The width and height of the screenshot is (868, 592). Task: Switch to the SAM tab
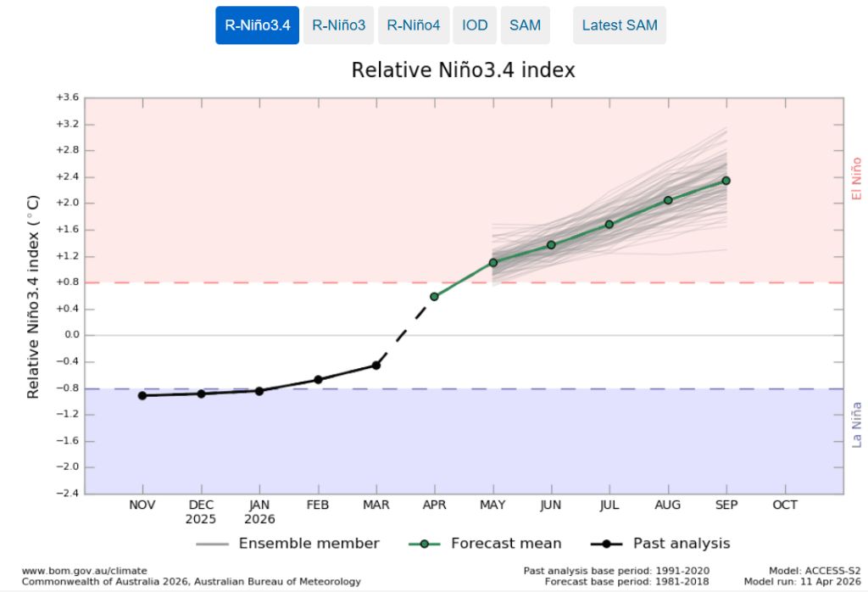[x=525, y=25]
